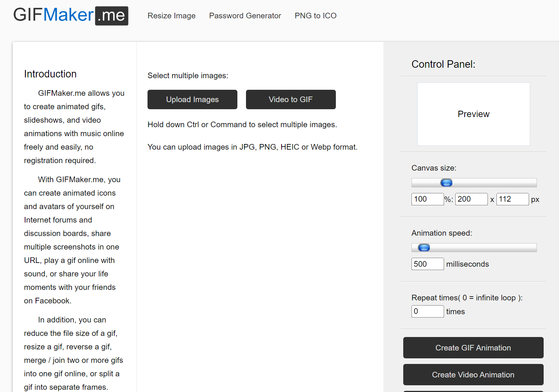
Task: Click the Control Panel heading
Action: [x=443, y=64]
